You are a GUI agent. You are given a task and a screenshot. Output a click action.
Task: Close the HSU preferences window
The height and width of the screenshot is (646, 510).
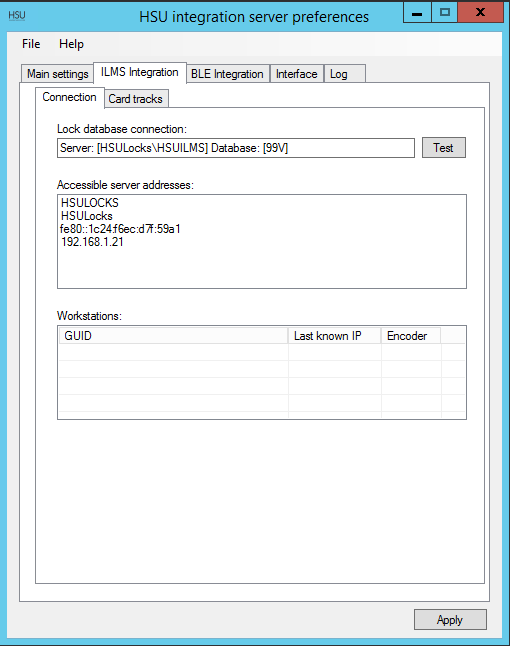(480, 12)
